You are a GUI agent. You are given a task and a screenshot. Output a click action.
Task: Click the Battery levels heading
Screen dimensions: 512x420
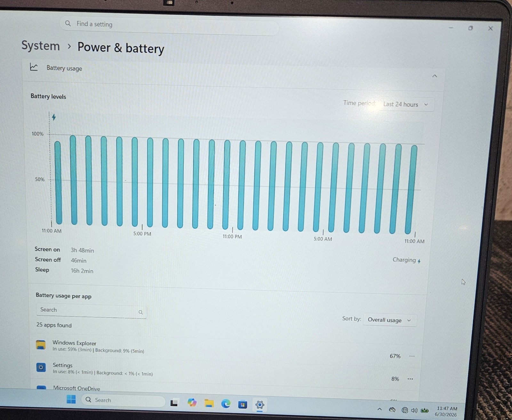coord(48,96)
